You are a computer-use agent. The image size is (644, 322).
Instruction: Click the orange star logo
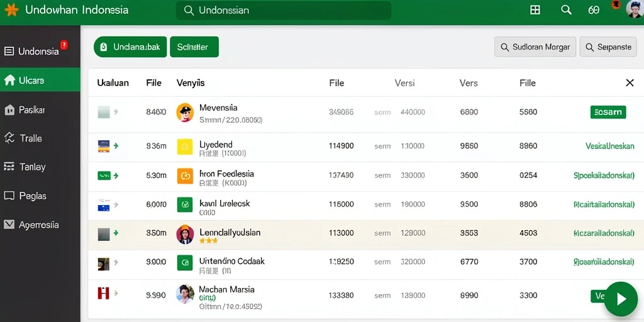click(x=11, y=10)
